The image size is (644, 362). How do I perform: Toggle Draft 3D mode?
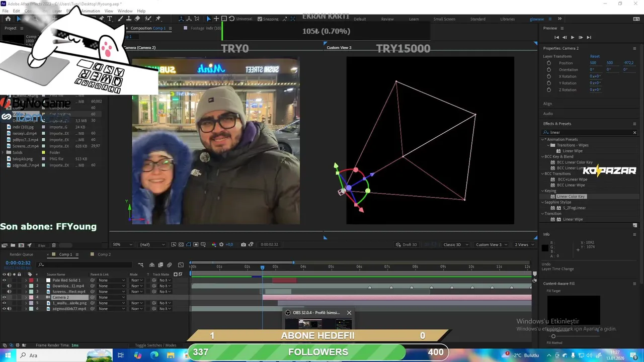[407, 244]
